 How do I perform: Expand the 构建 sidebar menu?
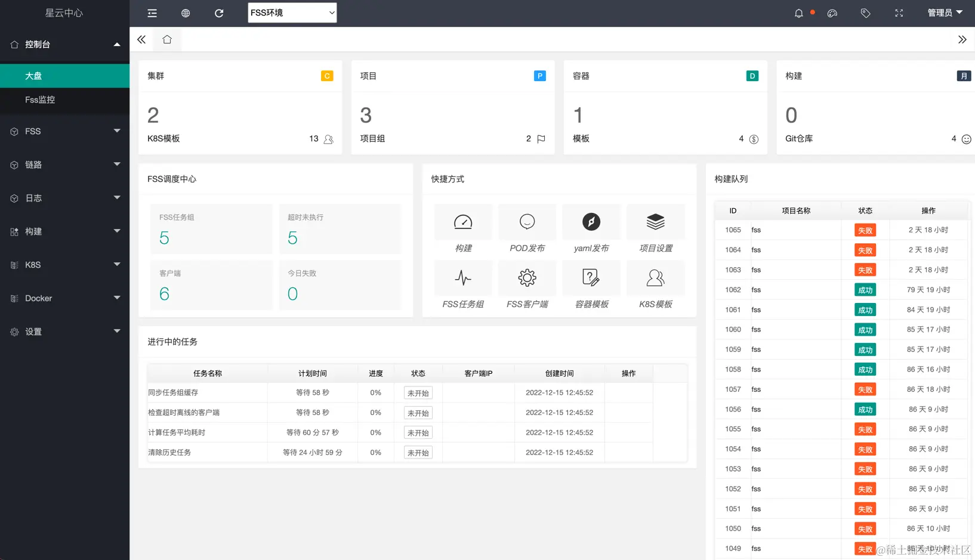tap(64, 231)
